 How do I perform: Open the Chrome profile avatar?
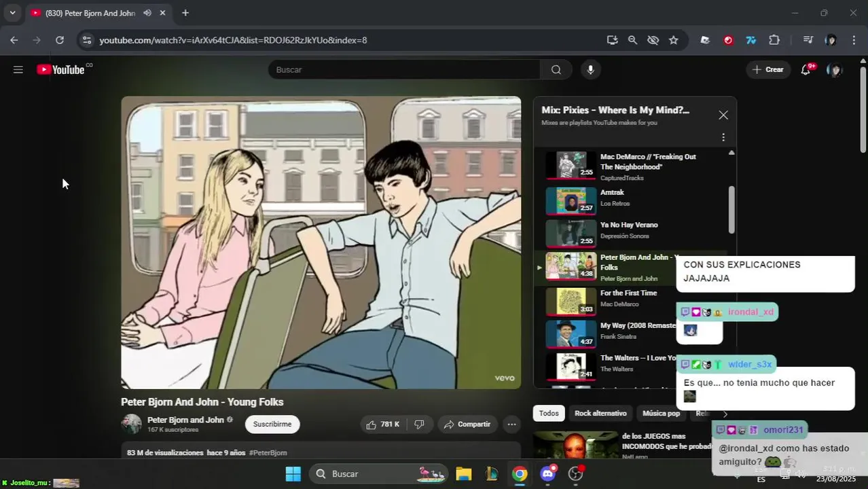pyautogui.click(x=831, y=40)
